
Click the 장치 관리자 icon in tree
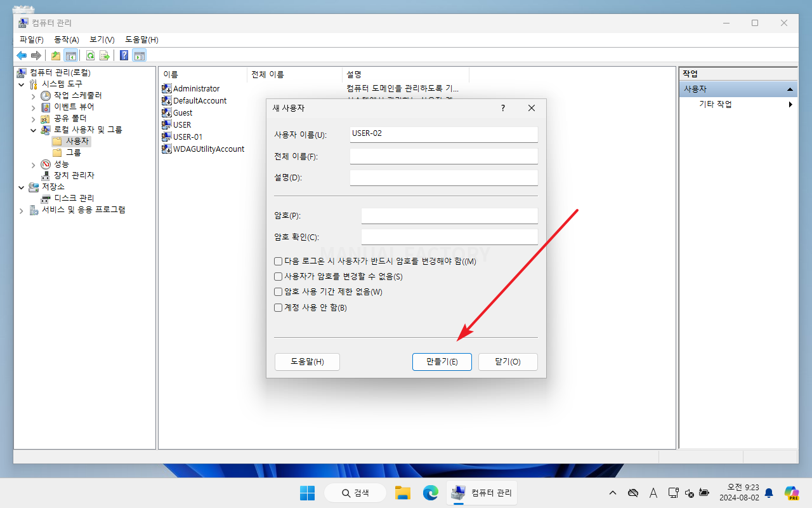point(45,175)
